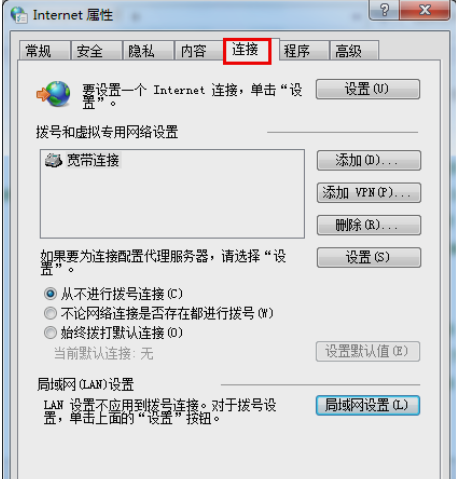Screen dimensions: 456x479
Task: Click the globe with arrow connection icon
Action: point(54,94)
